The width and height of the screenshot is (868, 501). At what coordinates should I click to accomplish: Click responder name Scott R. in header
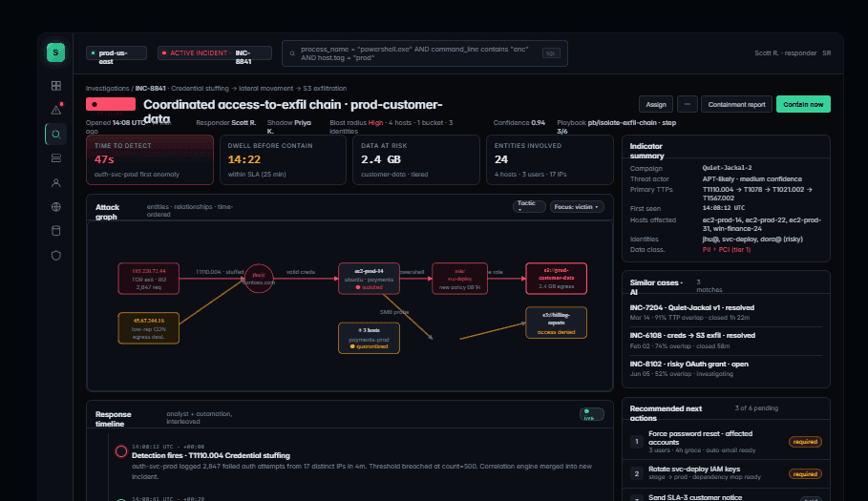tap(243, 123)
